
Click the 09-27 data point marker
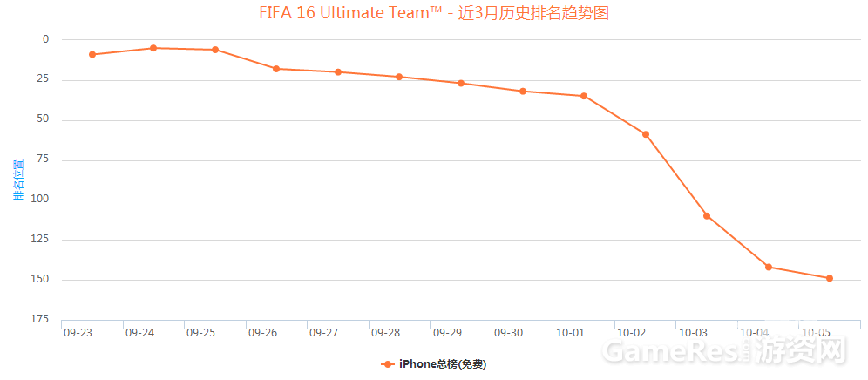point(337,72)
